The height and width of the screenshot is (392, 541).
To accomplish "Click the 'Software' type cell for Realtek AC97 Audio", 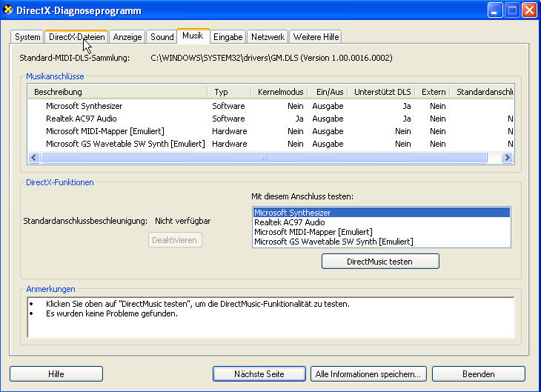I will pyautogui.click(x=228, y=119).
